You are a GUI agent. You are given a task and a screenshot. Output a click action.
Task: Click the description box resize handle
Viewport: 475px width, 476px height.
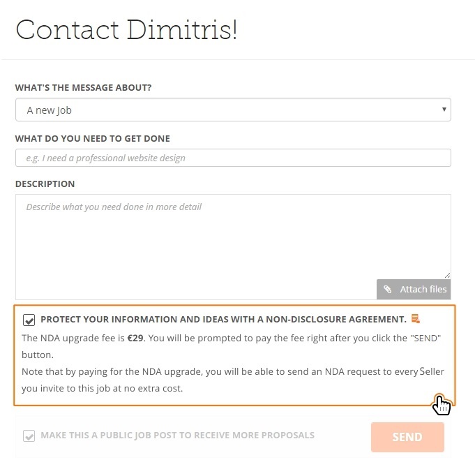[x=447, y=275]
